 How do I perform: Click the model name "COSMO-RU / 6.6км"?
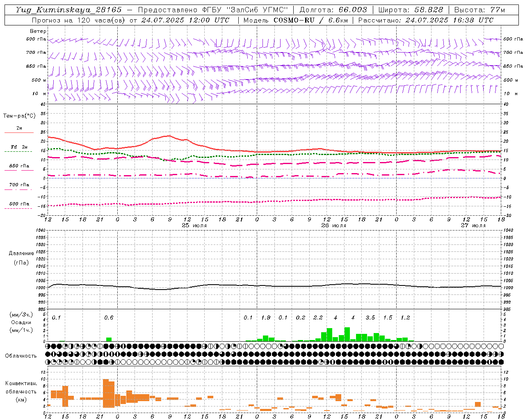(311, 20)
